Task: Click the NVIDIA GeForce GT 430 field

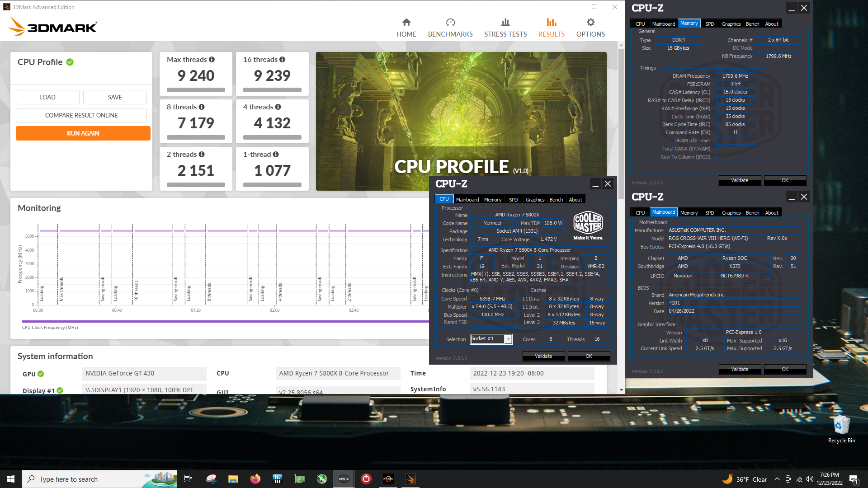Action: [x=144, y=373]
